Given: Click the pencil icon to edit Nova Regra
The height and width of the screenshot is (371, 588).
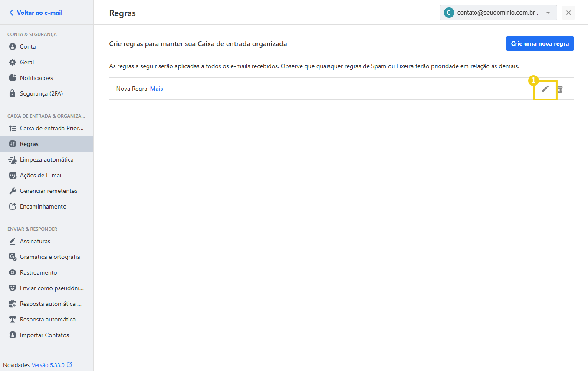Looking at the screenshot, I should [x=545, y=89].
